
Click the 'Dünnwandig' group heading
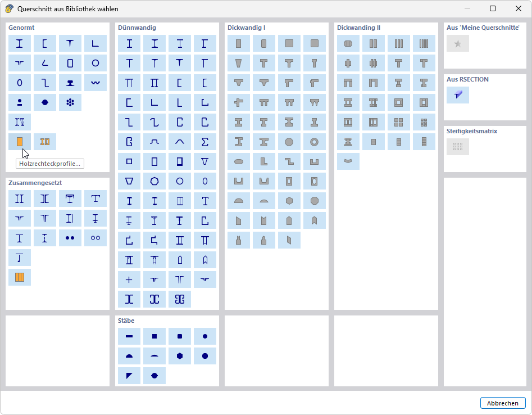[137, 28]
